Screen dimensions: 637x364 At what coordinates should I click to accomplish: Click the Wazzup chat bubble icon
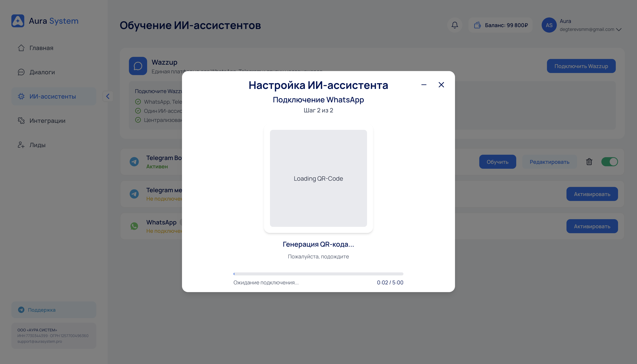pyautogui.click(x=138, y=66)
